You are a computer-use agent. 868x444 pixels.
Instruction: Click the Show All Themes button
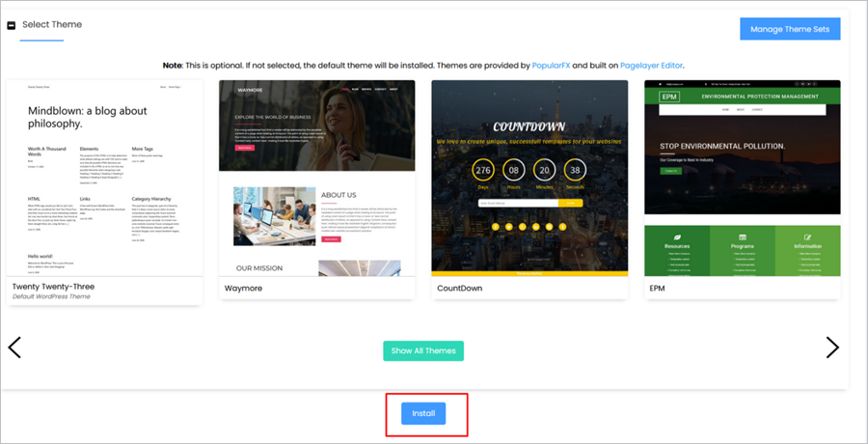tap(423, 351)
